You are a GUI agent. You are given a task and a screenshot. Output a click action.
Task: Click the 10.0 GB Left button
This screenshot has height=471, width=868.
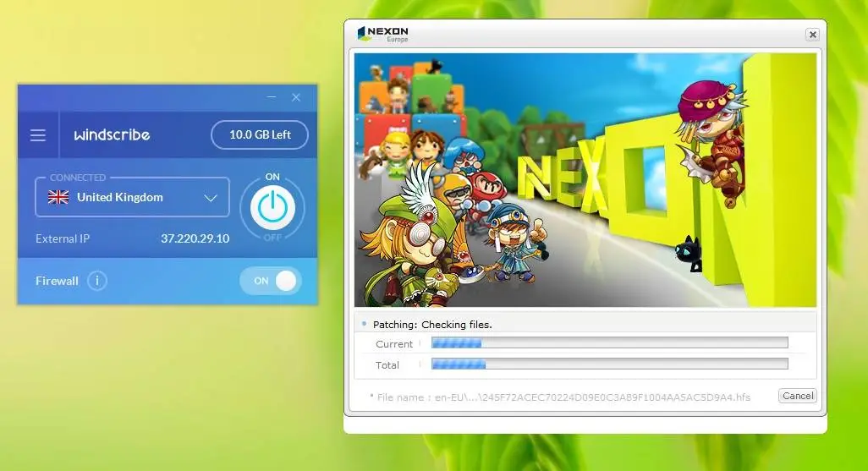pos(260,134)
